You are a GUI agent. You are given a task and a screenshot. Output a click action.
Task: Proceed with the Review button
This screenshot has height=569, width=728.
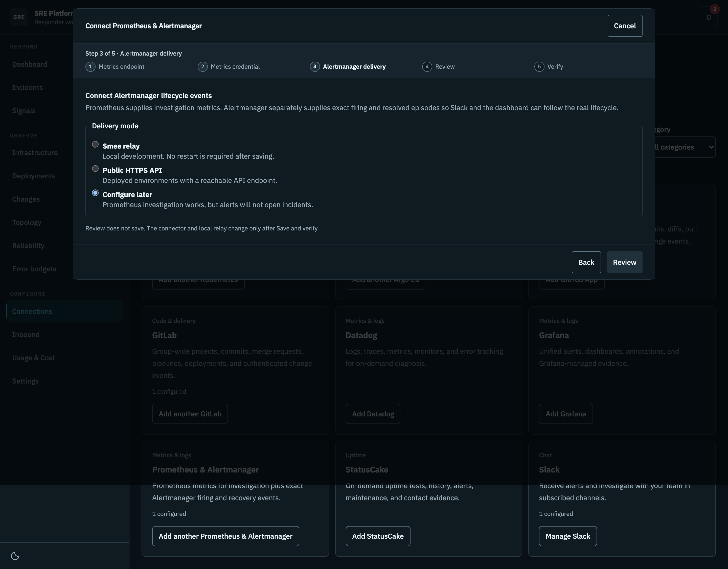[624, 262]
